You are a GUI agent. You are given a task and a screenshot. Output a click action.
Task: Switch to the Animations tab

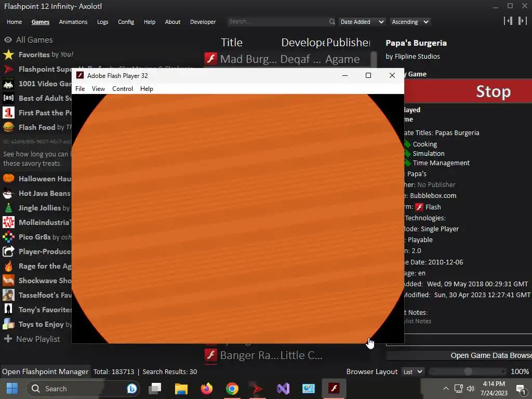tap(73, 22)
